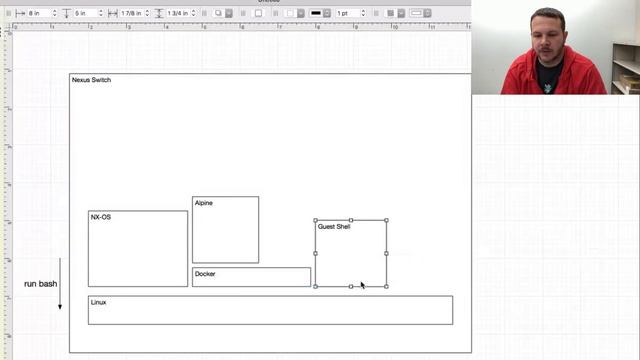The width and height of the screenshot is (640, 360).
Task: Select the run bash text label
Action: 40,284
